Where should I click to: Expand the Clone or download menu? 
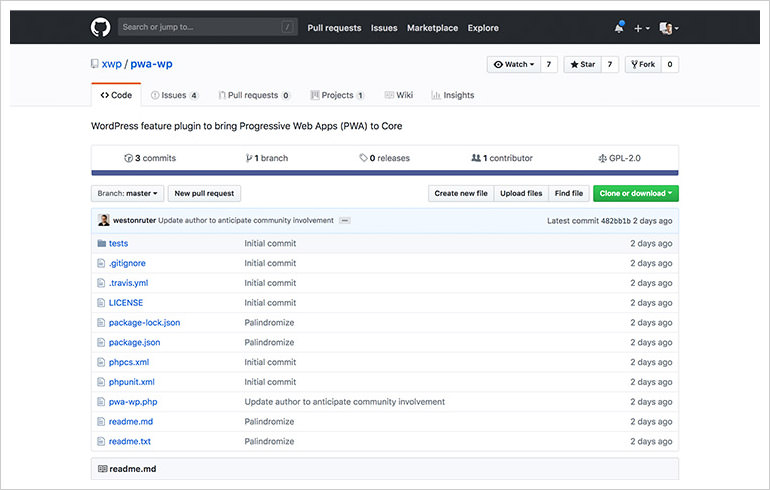635,194
